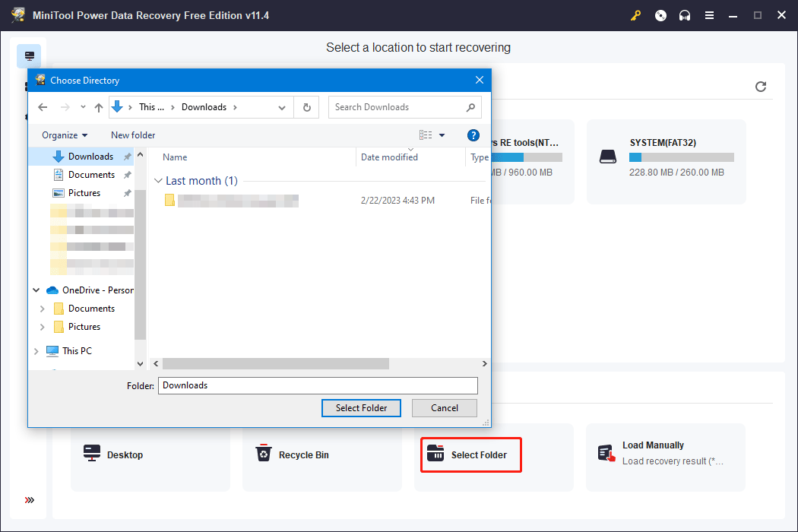The height and width of the screenshot is (532, 798).
Task: Click navigation pane scroll up arrow
Action: tap(141, 154)
